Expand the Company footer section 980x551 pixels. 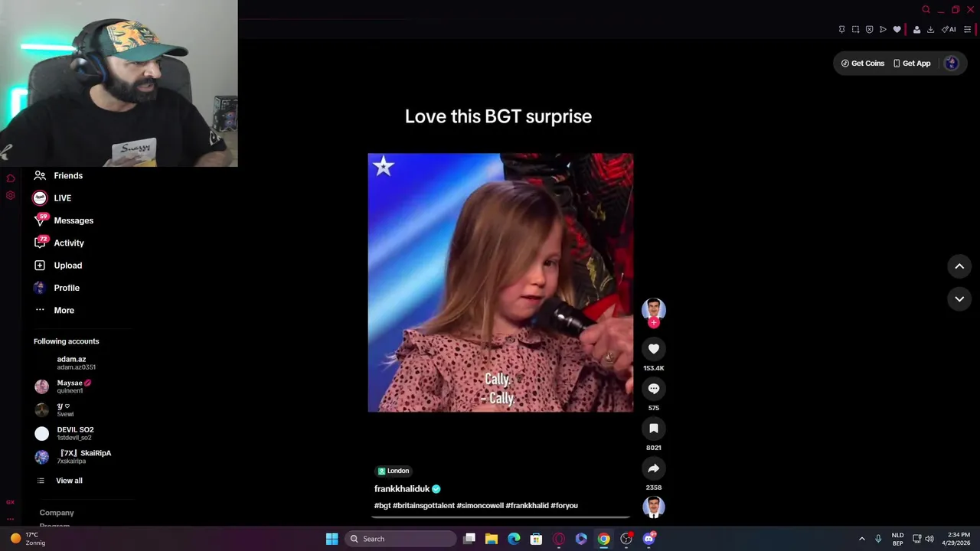pos(57,513)
